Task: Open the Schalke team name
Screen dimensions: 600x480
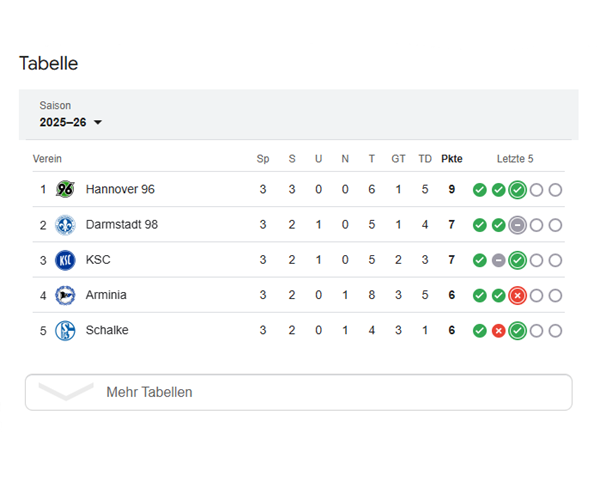Action: coord(107,331)
